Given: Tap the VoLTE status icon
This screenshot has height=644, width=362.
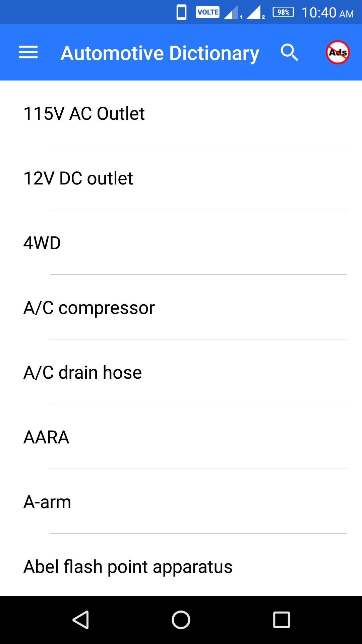Looking at the screenshot, I should pos(208,12).
